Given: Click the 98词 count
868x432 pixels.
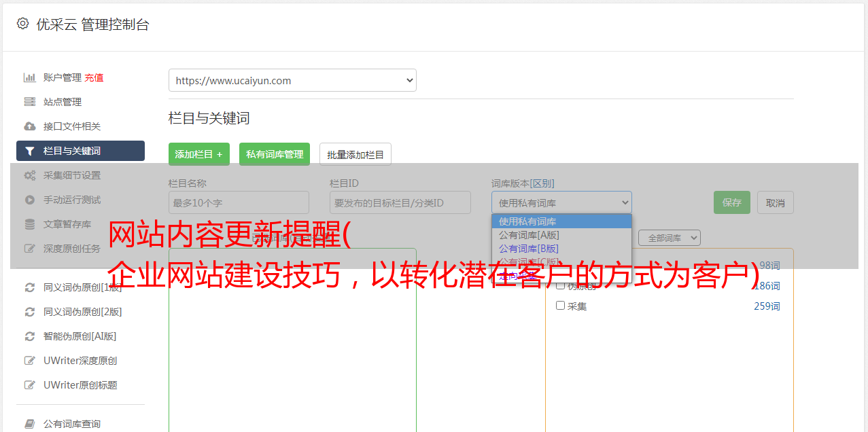Looking at the screenshot, I should [769, 266].
